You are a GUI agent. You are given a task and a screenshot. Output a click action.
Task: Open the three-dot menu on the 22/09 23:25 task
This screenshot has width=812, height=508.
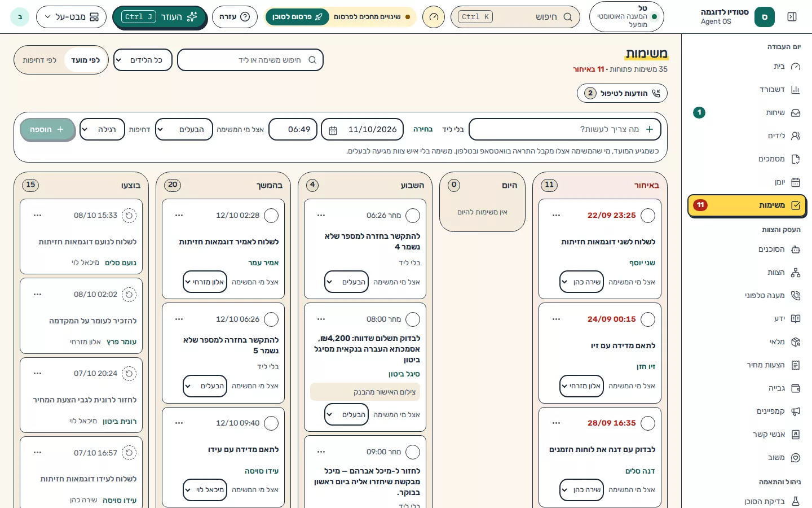coord(556,216)
